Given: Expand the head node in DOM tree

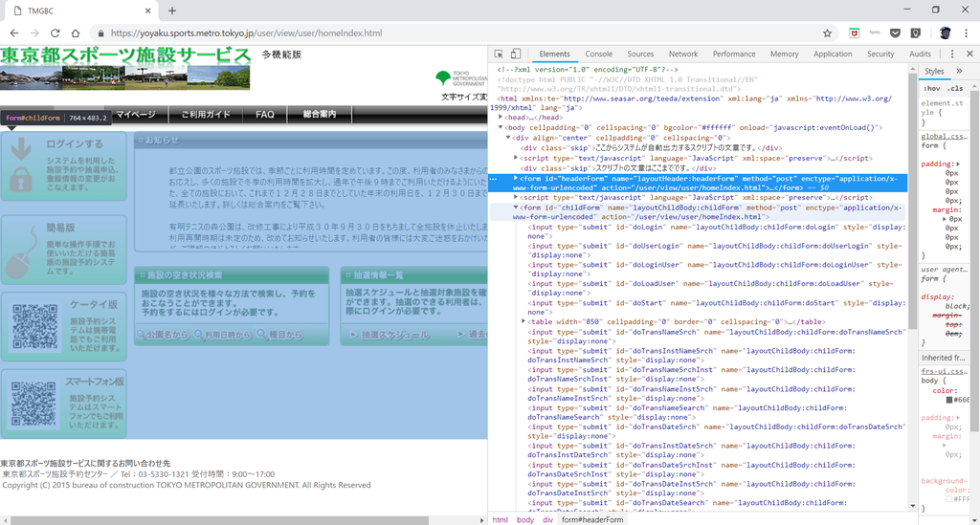Looking at the screenshot, I should click(x=501, y=118).
